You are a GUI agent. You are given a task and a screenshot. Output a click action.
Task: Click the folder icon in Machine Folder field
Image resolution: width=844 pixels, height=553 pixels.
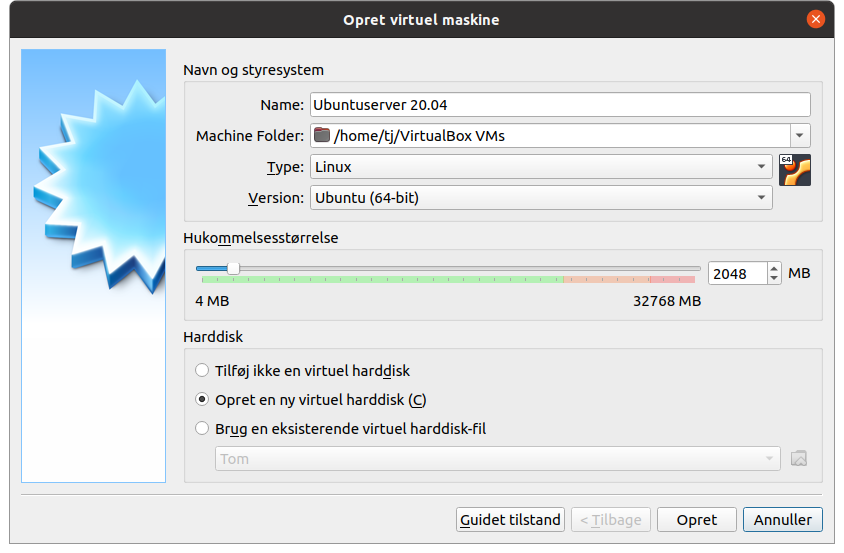pyautogui.click(x=322, y=135)
